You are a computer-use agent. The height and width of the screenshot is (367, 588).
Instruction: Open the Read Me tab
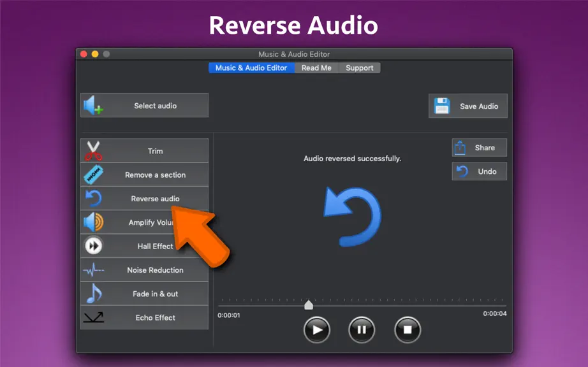pyautogui.click(x=316, y=68)
